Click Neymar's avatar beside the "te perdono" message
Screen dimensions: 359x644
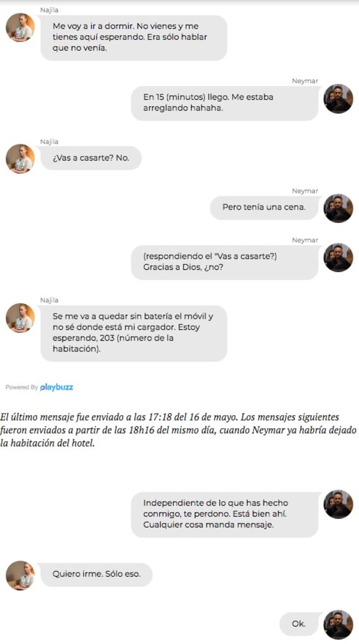coord(338,504)
